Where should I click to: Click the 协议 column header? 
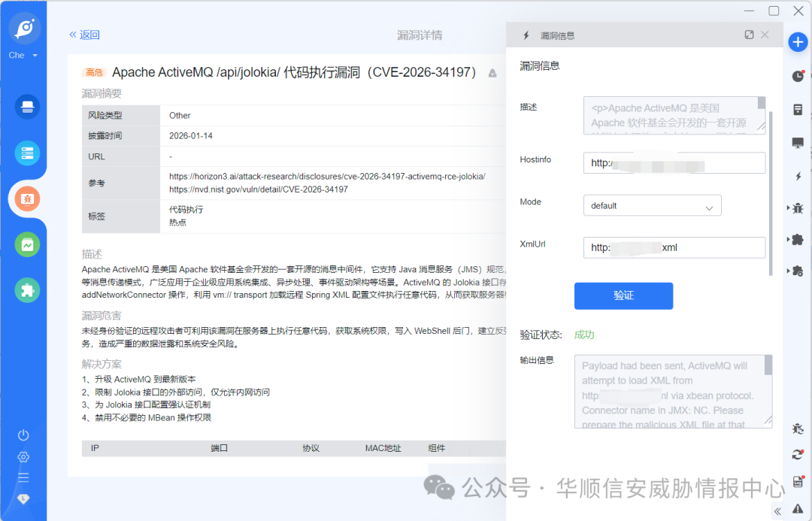[311, 448]
